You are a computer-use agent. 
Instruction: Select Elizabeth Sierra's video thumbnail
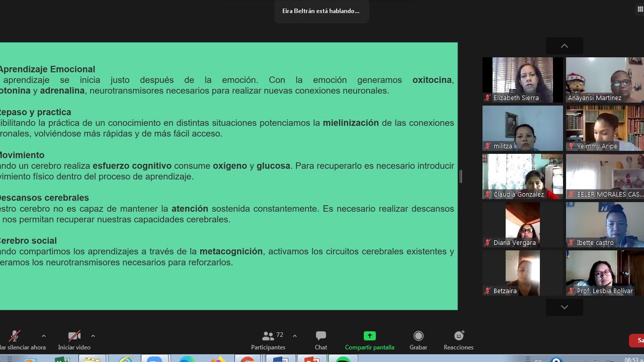pyautogui.click(x=523, y=80)
